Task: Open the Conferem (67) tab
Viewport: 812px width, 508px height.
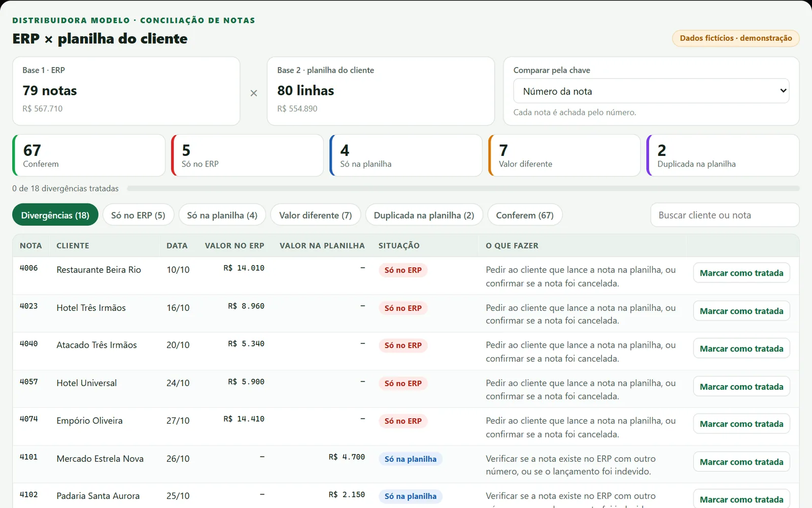Action: (x=525, y=215)
